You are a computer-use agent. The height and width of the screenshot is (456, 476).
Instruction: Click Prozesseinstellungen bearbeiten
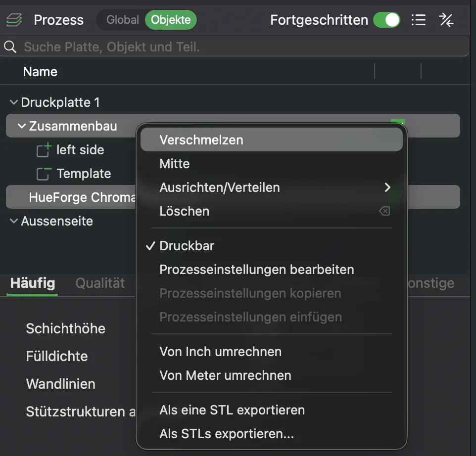coord(257,270)
